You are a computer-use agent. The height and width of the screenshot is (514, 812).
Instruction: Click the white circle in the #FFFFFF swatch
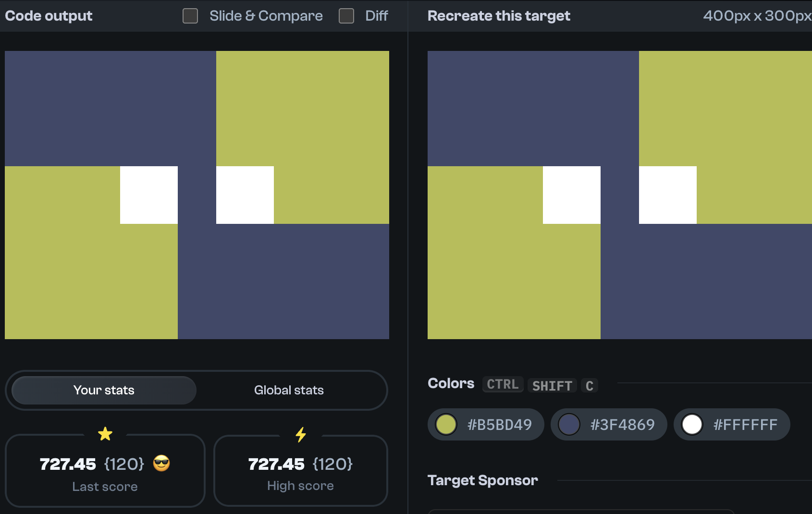pyautogui.click(x=692, y=424)
